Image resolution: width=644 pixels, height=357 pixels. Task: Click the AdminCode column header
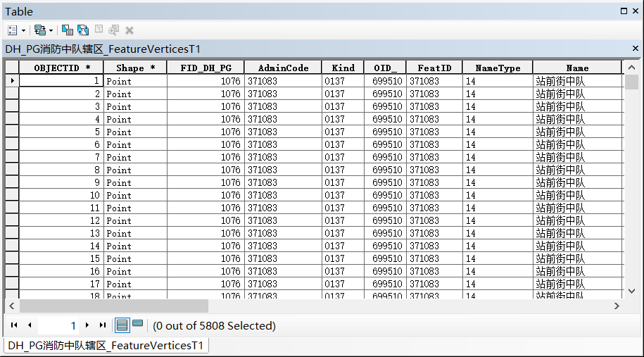[283, 68]
